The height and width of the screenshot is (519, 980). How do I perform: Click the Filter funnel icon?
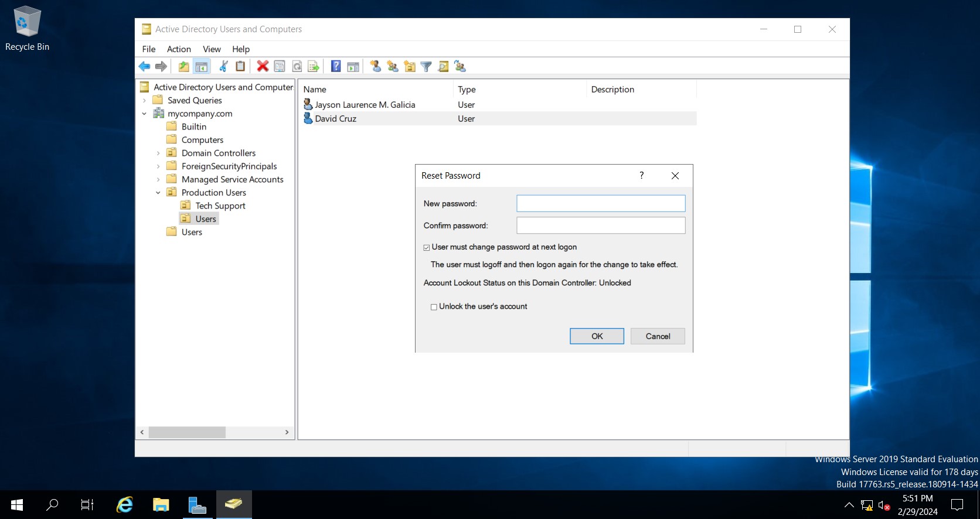tap(426, 67)
